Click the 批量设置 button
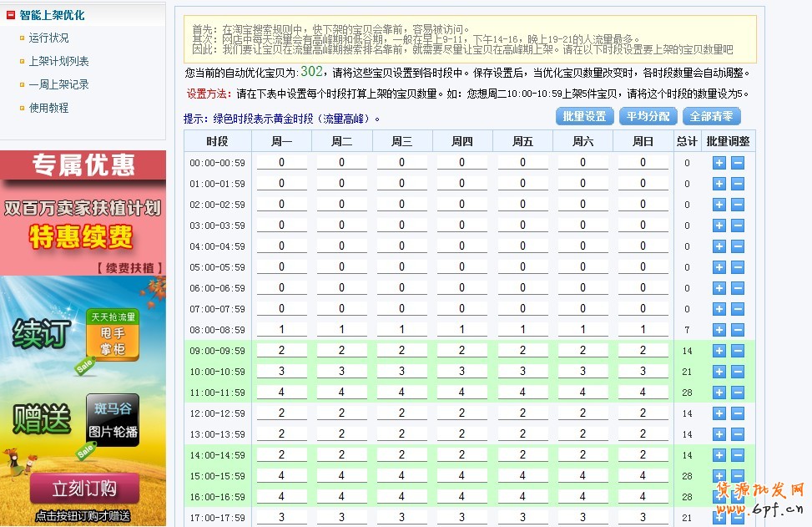812x527 pixels. coord(584,116)
